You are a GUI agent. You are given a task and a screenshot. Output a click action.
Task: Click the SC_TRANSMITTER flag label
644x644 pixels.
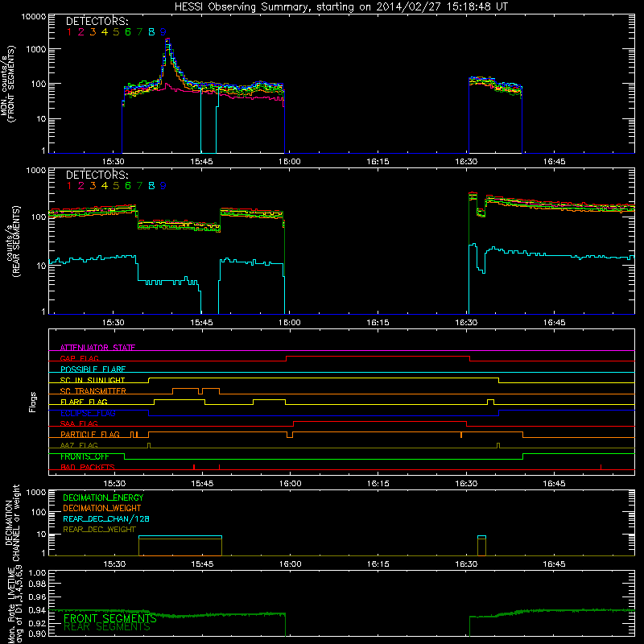pos(93,390)
